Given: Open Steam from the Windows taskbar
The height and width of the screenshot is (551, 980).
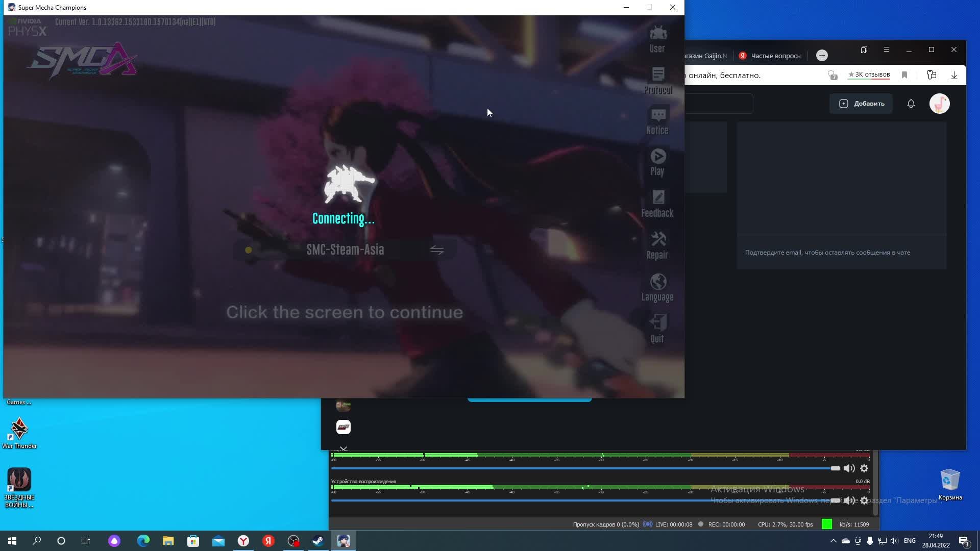Looking at the screenshot, I should tap(318, 541).
